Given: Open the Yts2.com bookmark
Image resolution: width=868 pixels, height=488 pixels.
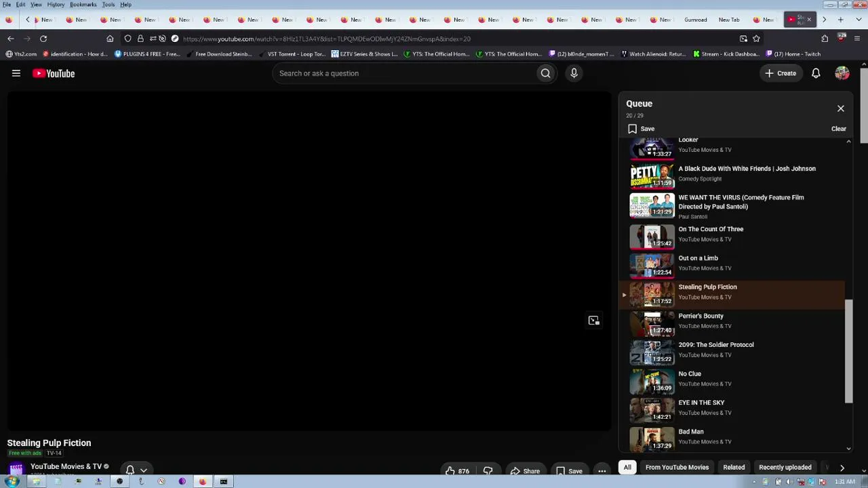Looking at the screenshot, I should coord(21,54).
